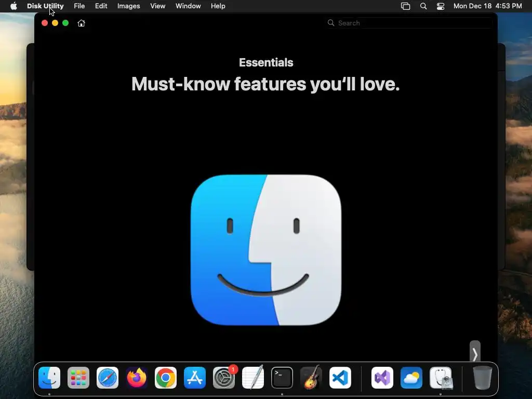Open the Disk Utility menu
532x399 pixels.
tap(45, 6)
